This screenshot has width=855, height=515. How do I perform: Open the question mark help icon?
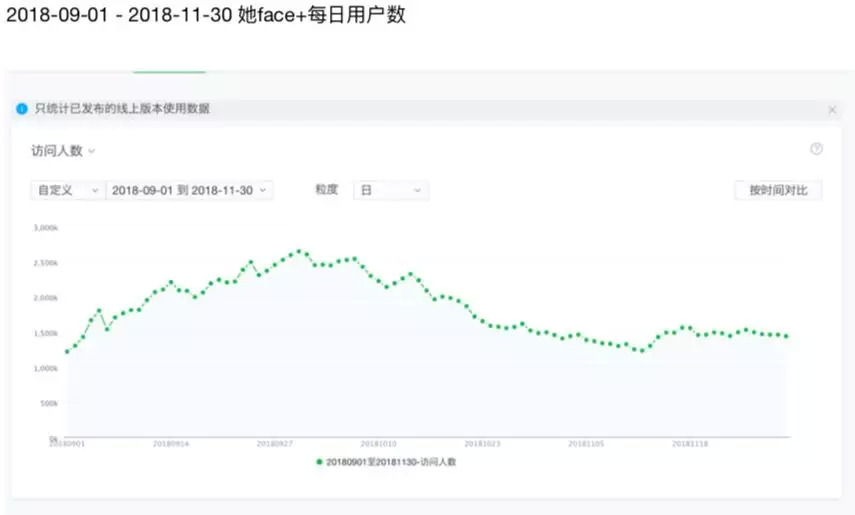[x=816, y=149]
